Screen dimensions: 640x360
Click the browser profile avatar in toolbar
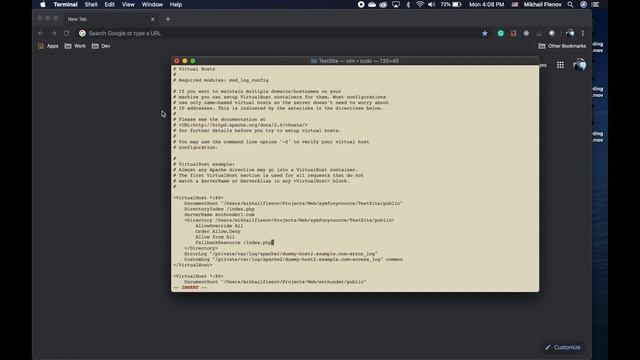(x=570, y=33)
